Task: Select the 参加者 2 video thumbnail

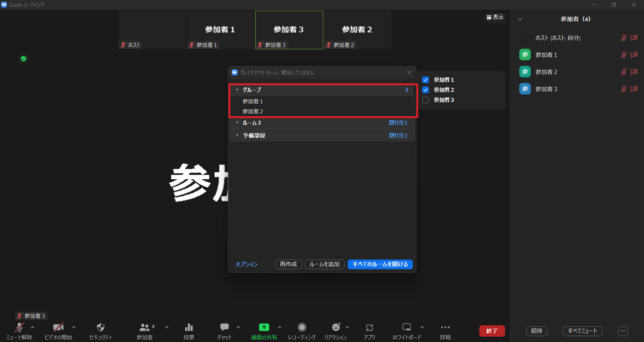Action: tap(357, 30)
